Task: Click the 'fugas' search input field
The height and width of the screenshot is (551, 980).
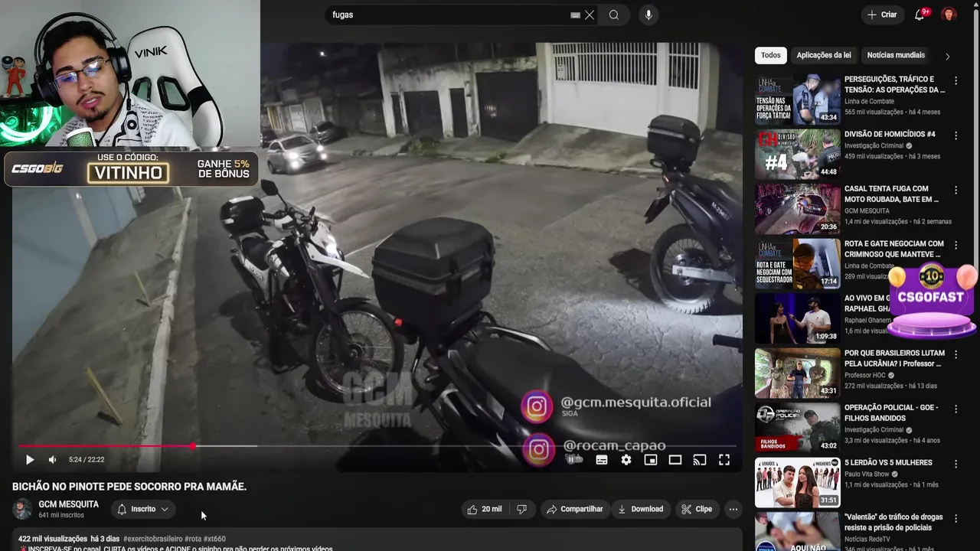Action: [448, 15]
